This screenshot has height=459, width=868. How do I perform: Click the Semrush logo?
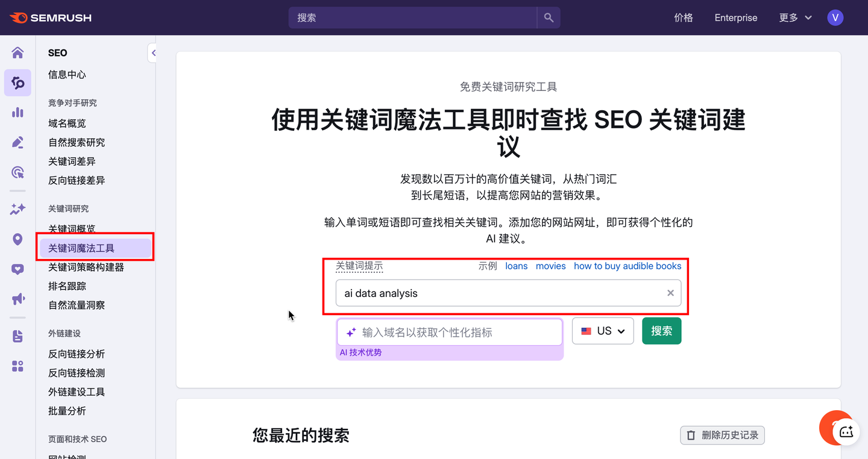click(x=51, y=17)
